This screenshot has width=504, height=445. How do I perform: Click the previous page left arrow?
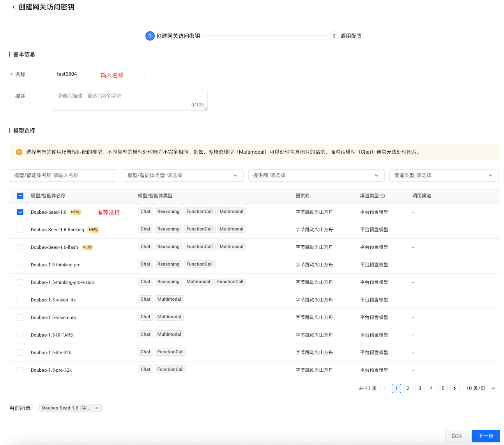[x=385, y=388]
